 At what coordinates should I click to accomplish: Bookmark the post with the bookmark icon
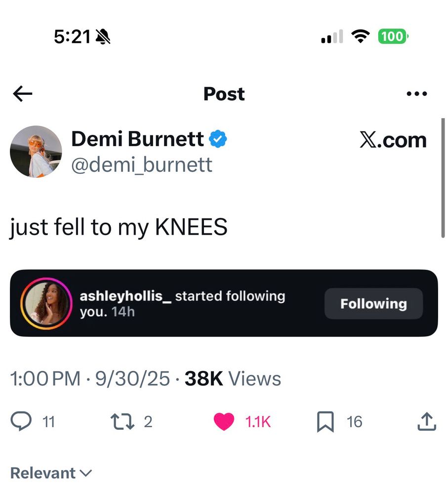click(325, 422)
